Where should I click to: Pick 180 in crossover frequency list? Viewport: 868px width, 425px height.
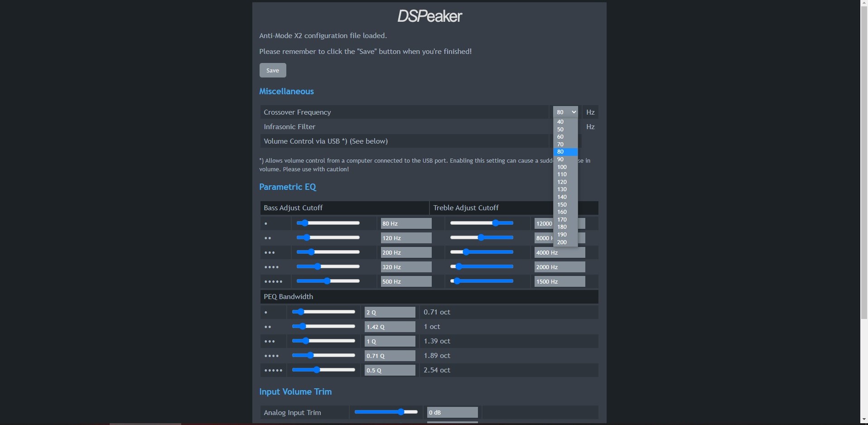565,227
